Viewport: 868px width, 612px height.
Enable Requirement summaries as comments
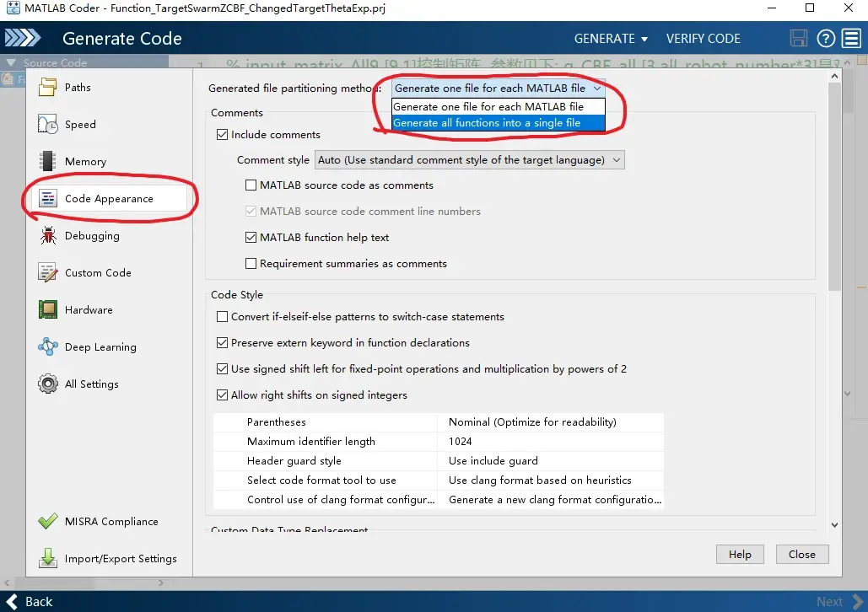point(251,263)
